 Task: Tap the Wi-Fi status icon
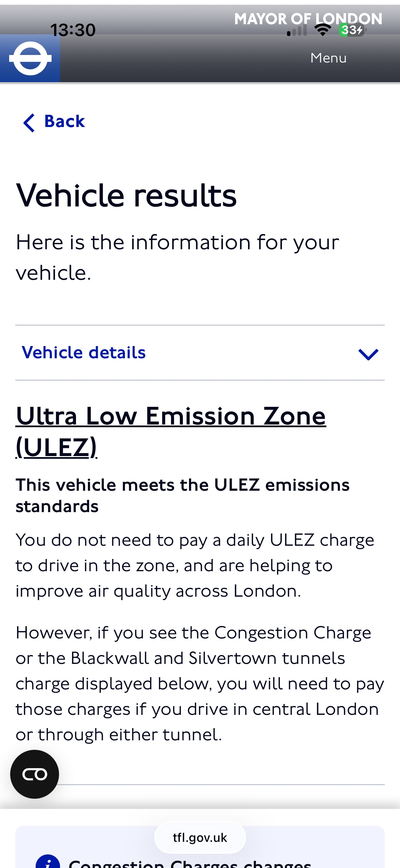pyautogui.click(x=322, y=30)
